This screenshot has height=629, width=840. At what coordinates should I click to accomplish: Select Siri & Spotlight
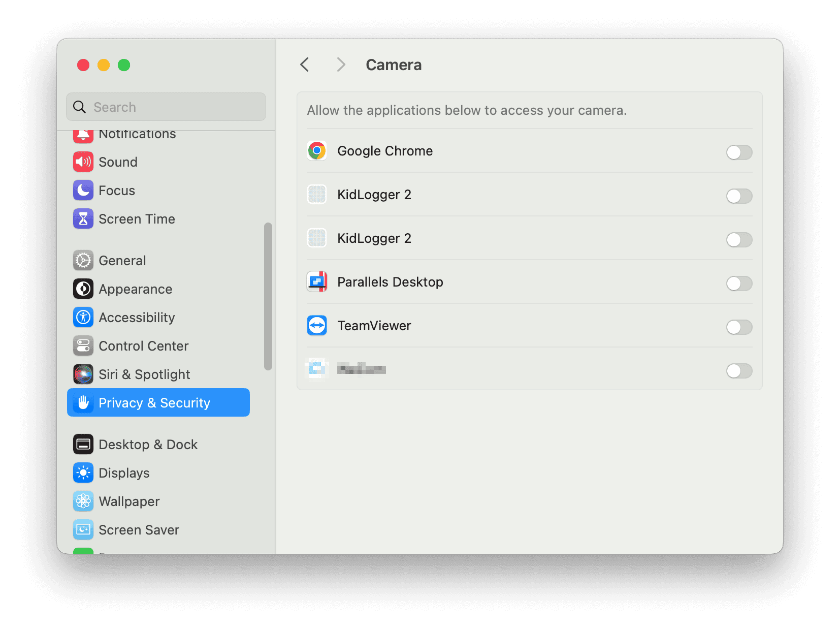[158, 374]
